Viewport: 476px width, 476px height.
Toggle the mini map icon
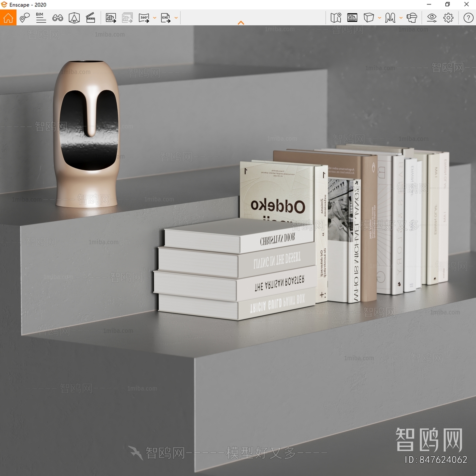pos(336,18)
